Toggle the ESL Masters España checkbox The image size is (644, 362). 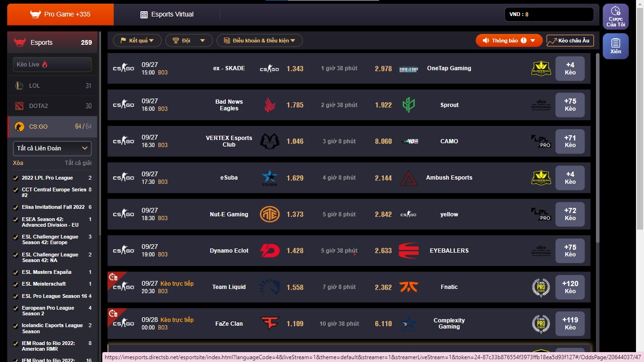click(x=16, y=272)
